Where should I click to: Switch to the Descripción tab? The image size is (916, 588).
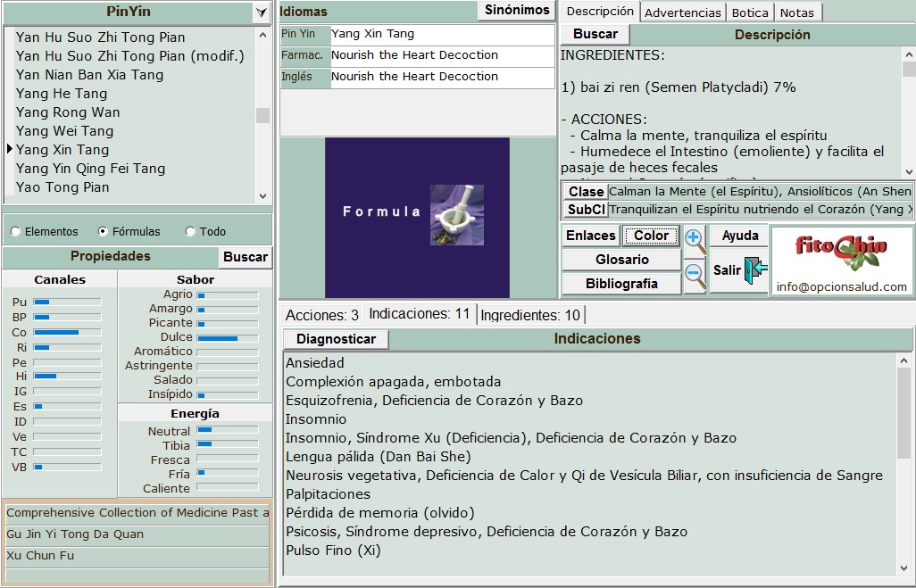600,12
